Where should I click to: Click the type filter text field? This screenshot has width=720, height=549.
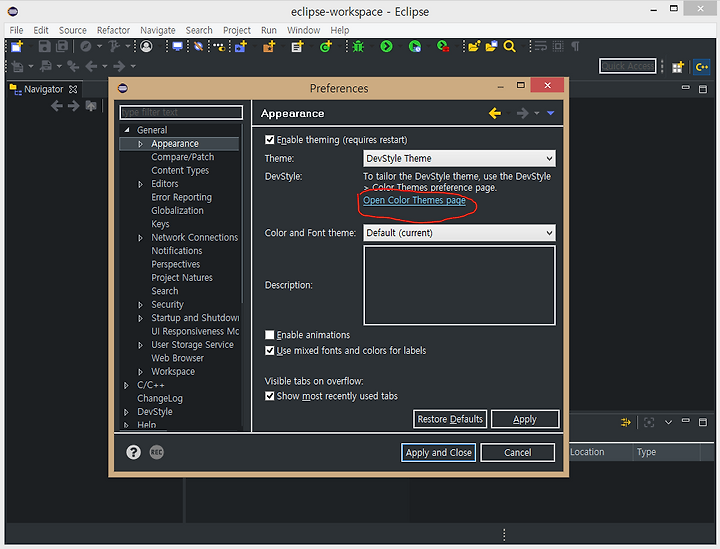click(181, 112)
